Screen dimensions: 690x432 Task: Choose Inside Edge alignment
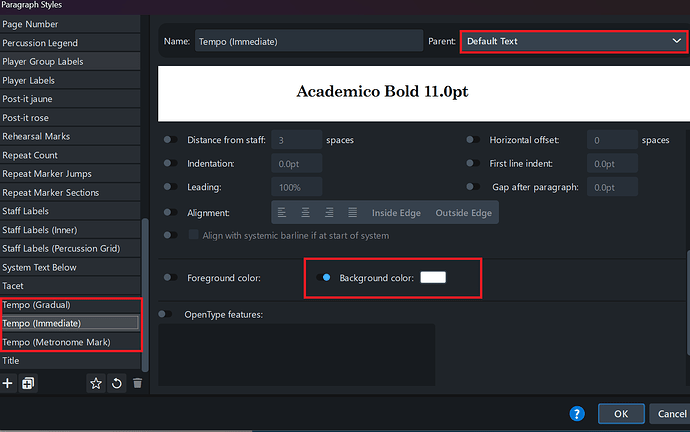[399, 213]
